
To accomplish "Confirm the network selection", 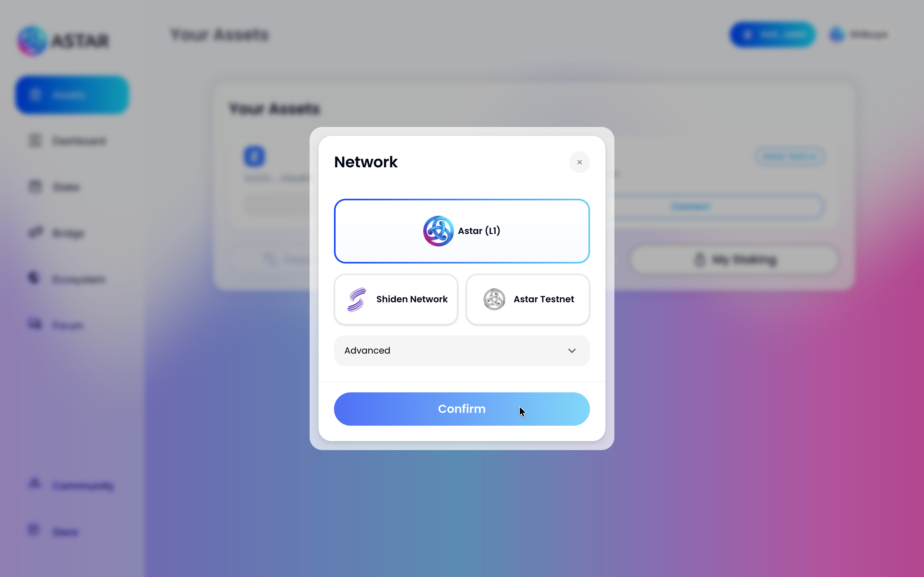I will [x=462, y=409].
